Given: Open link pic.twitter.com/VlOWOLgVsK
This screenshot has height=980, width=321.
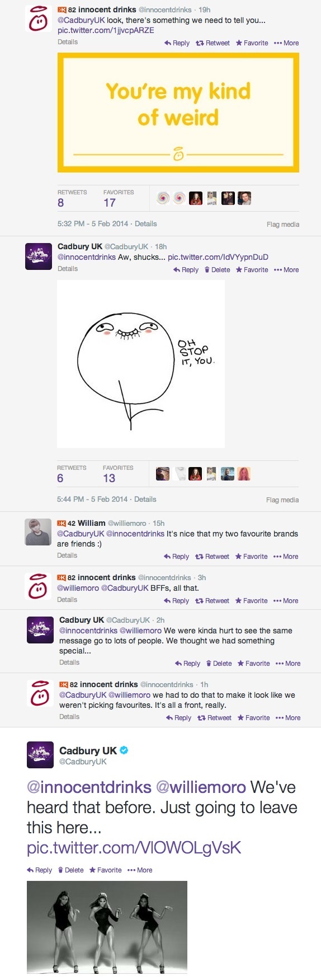Looking at the screenshot, I should tap(134, 848).
